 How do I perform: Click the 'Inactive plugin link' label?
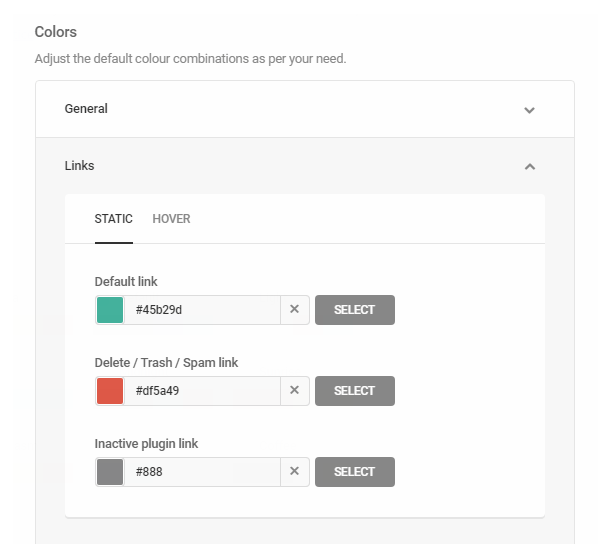pyautogui.click(x=146, y=444)
